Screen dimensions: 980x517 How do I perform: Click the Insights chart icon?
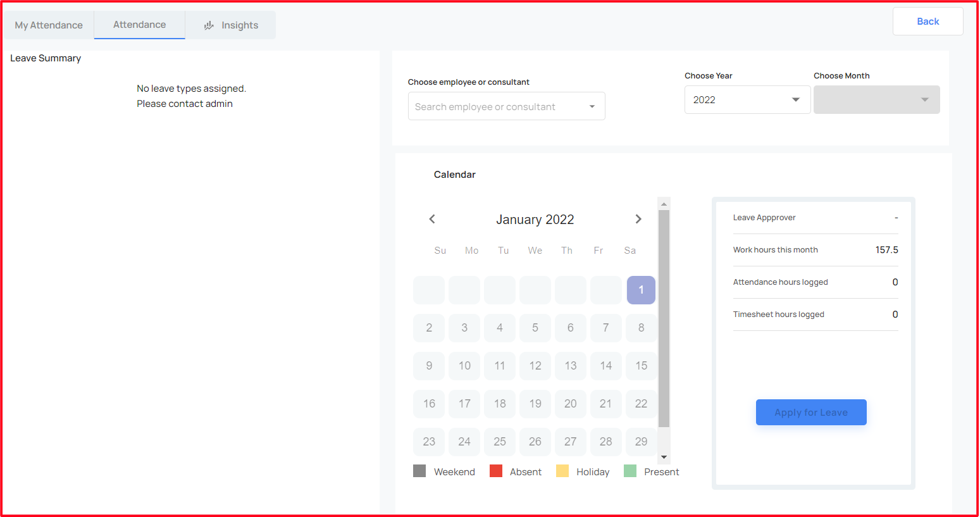[209, 25]
